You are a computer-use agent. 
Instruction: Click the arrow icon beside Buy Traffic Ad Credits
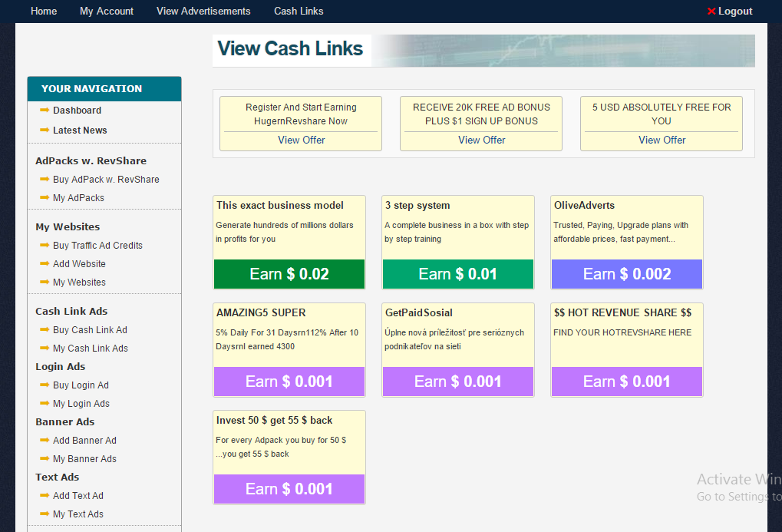click(45, 245)
